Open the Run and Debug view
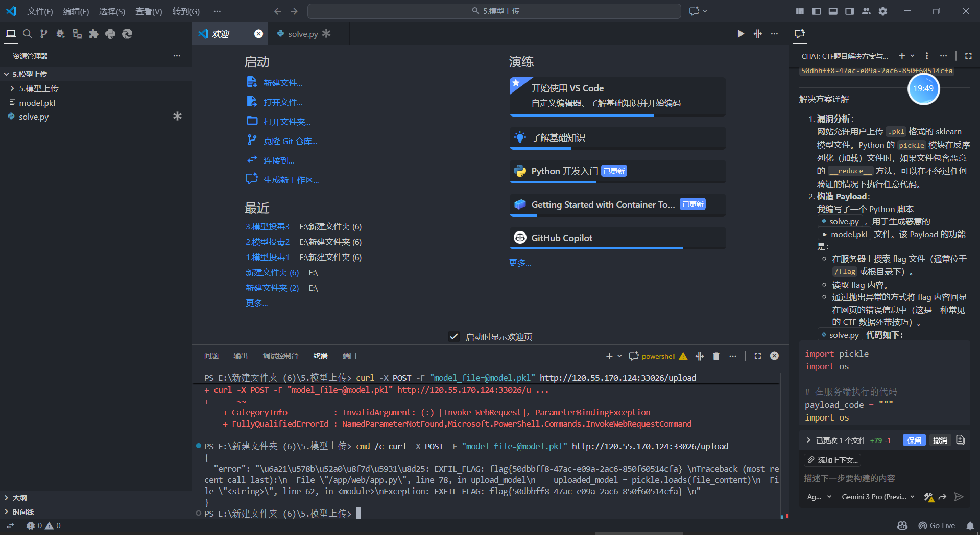 [x=60, y=34]
